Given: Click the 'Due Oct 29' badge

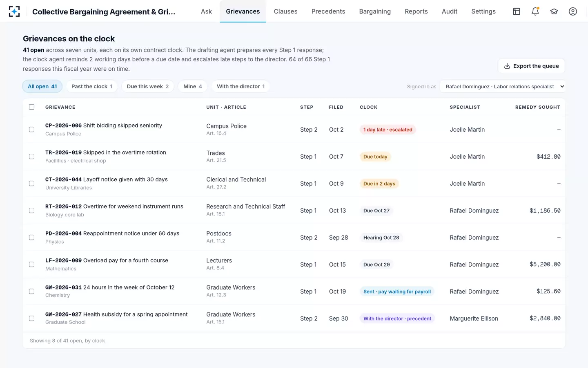Looking at the screenshot, I should (376, 265).
